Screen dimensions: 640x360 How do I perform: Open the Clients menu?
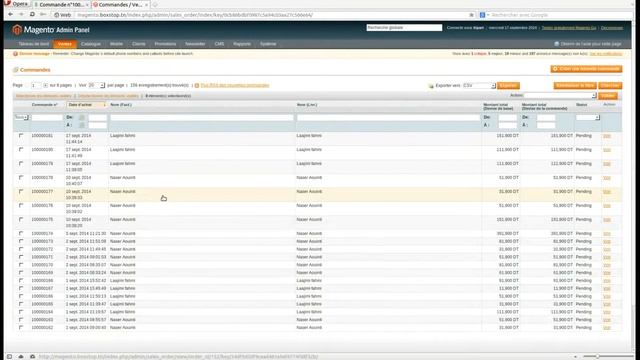coord(139,44)
